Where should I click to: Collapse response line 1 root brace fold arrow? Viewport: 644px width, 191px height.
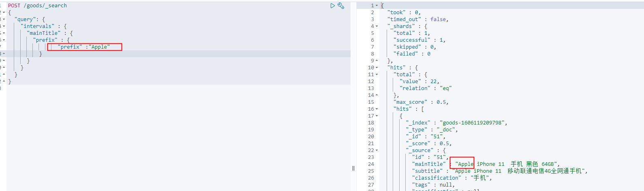pos(377,6)
